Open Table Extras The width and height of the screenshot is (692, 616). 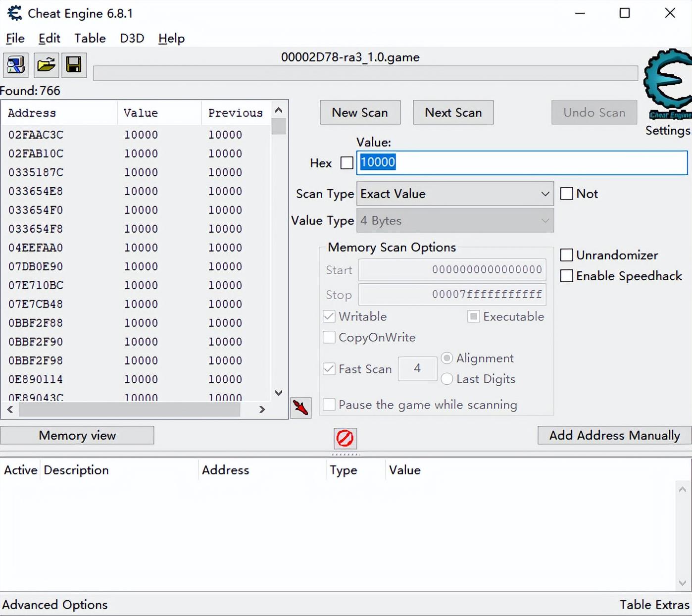click(654, 605)
